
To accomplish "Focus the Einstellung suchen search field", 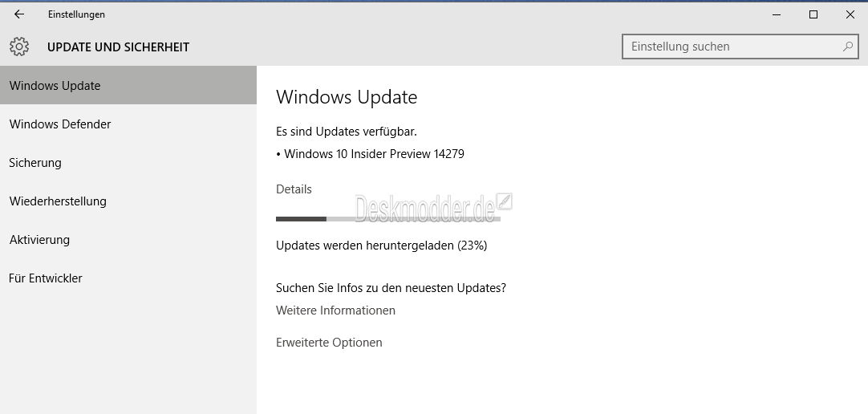I will pos(740,47).
